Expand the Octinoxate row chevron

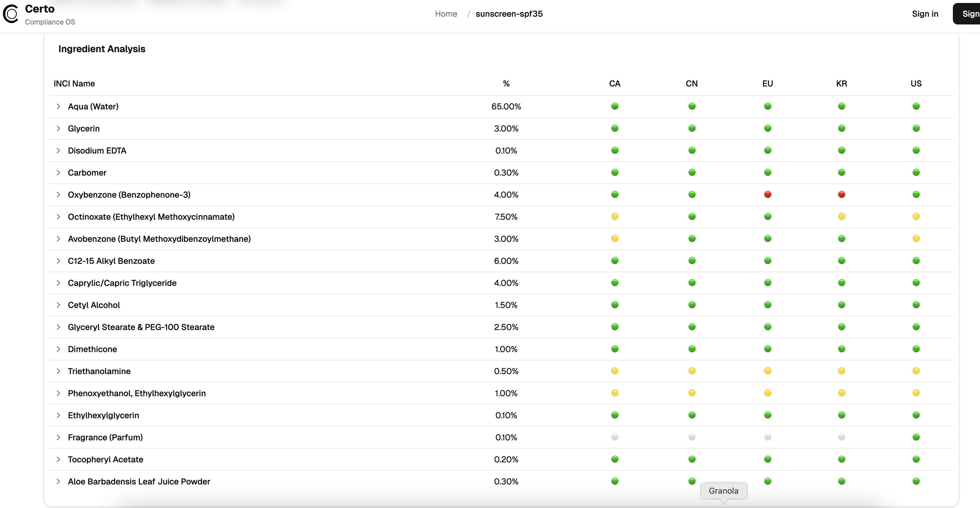pos(58,217)
